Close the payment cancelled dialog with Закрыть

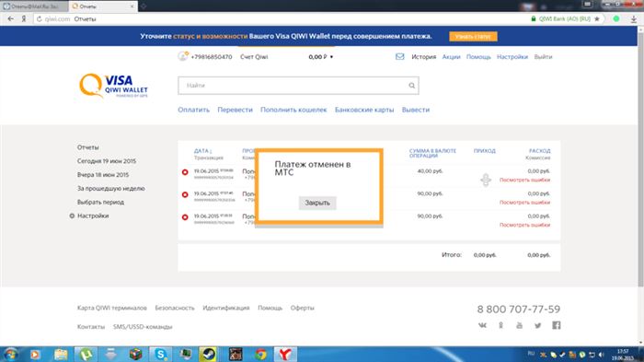click(x=317, y=203)
